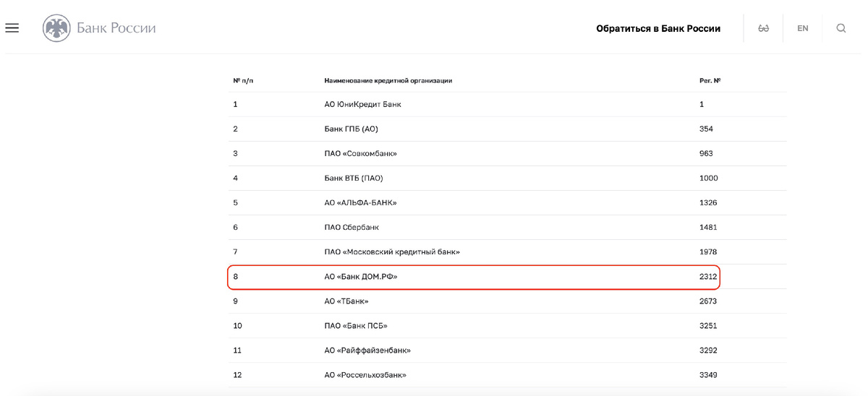
Task: Select row number 10 cell
Action: (237, 326)
